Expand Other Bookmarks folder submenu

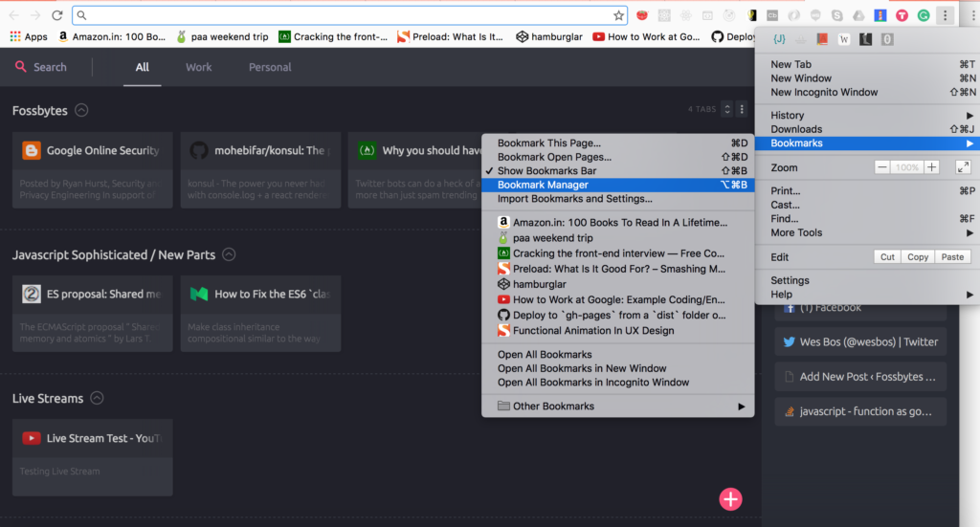pos(617,406)
